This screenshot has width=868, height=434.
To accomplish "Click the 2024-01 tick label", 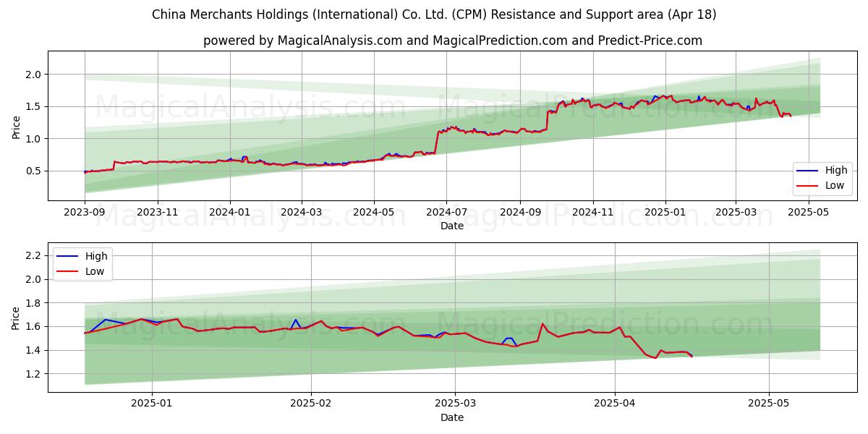I will (230, 212).
